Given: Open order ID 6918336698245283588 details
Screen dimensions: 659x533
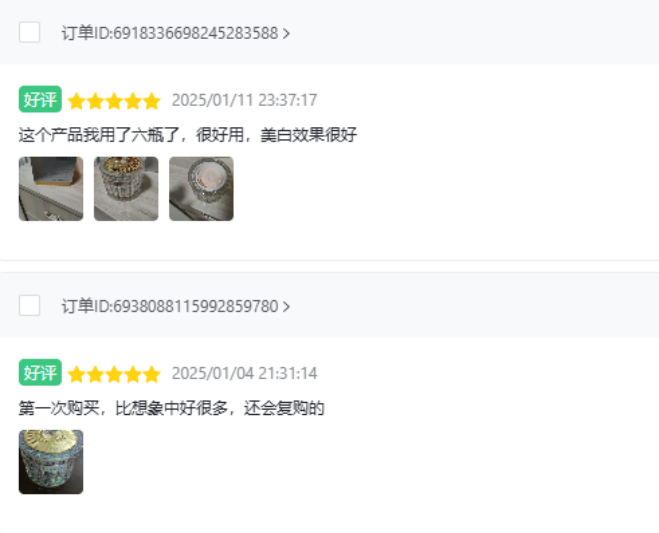Looking at the screenshot, I should [x=170, y=33].
